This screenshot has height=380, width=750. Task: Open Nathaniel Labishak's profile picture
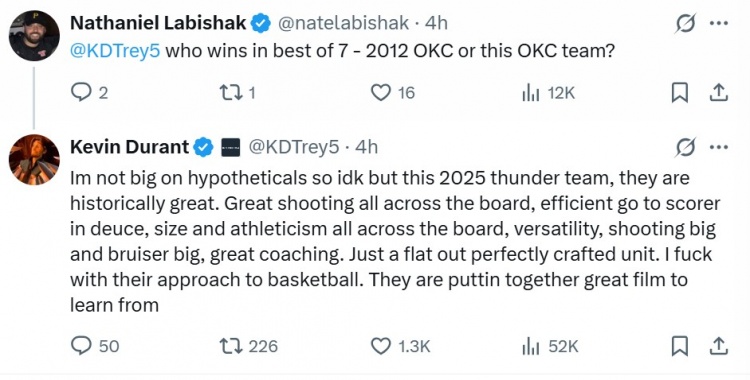pos(34,35)
